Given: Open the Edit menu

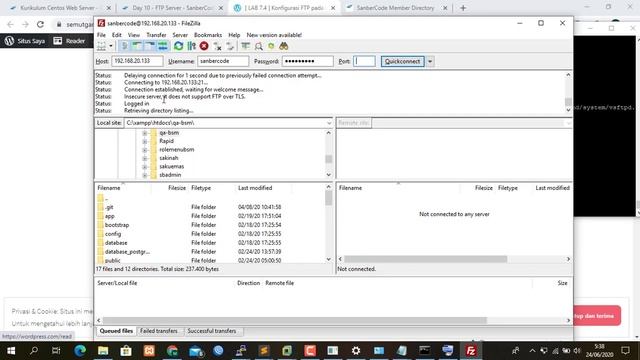Looking at the screenshot, I should click(117, 35).
